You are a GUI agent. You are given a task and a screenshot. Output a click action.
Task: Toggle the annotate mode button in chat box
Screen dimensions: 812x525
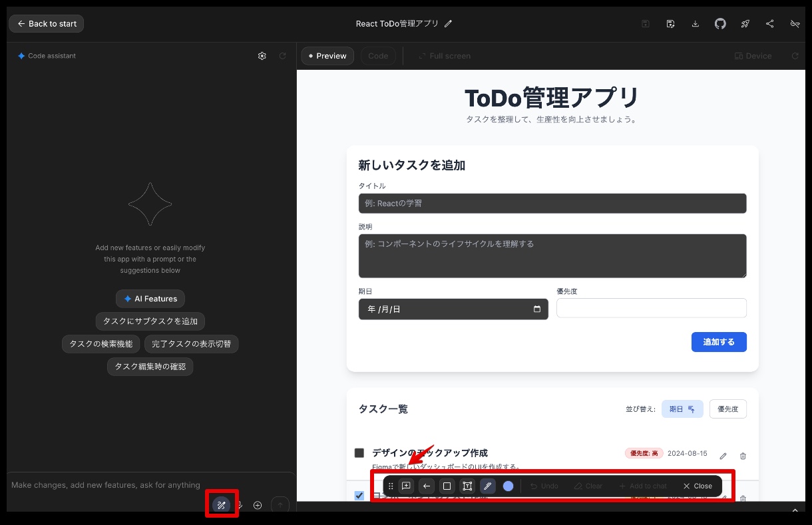pyautogui.click(x=222, y=505)
